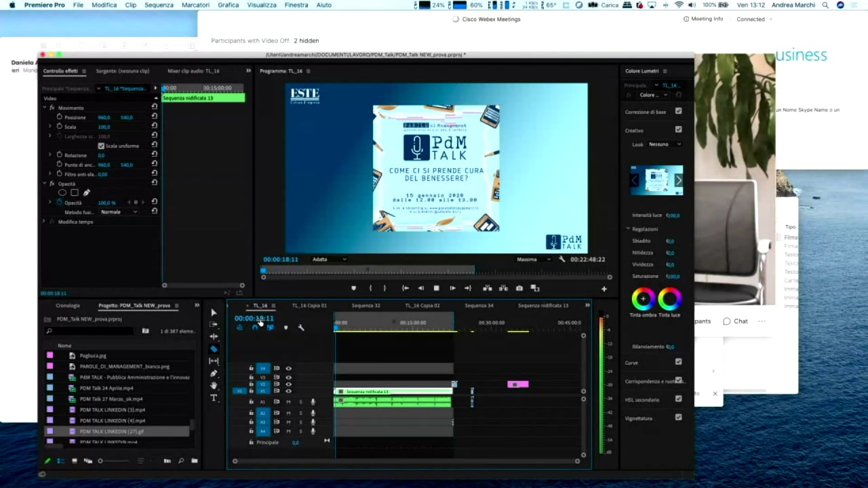The width and height of the screenshot is (868, 488).
Task: Open Metodo fusione Normale dropdown
Action: [119, 212]
